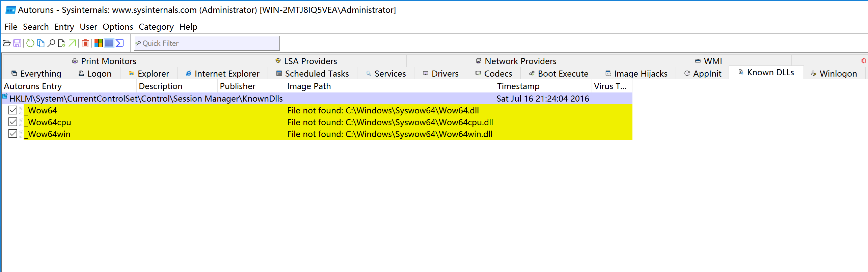The image size is (868, 272).
Task: Uncheck the _Wow64 entry checkbox
Action: point(13,110)
